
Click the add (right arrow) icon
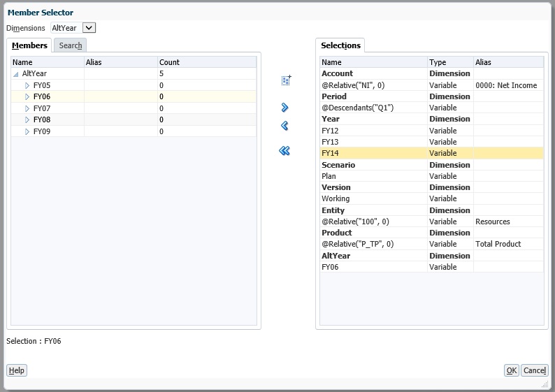coord(284,108)
